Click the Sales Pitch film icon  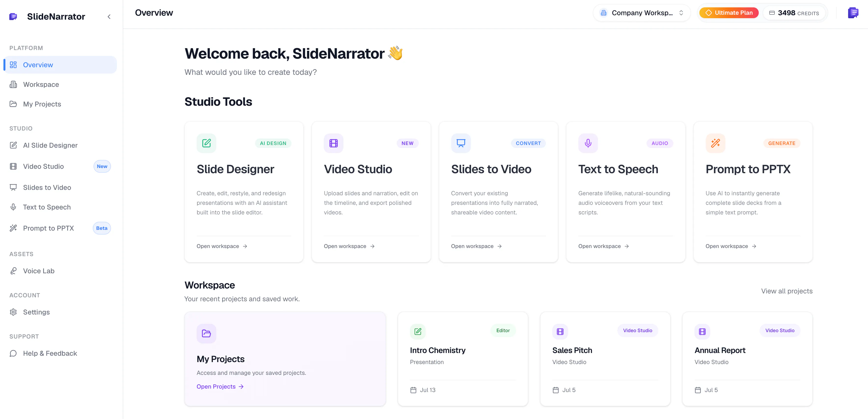click(x=560, y=332)
